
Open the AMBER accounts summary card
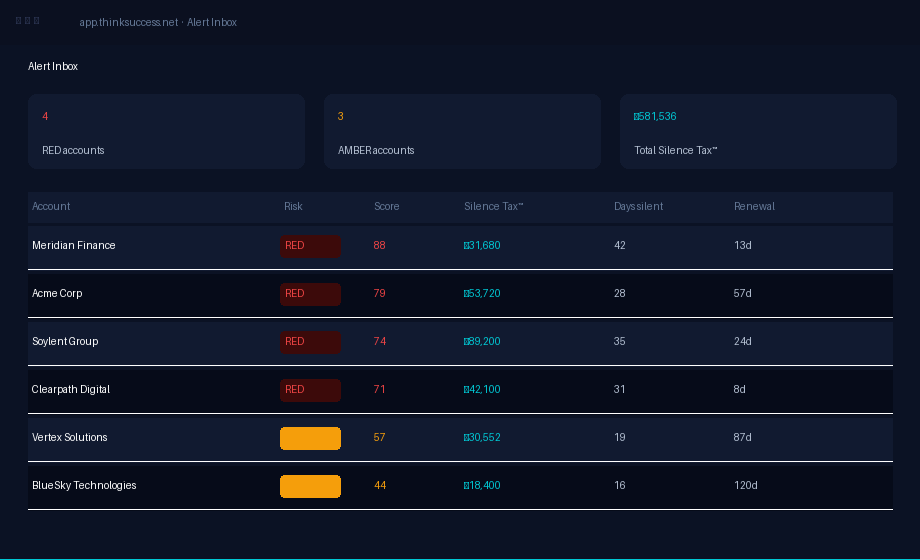point(462,131)
